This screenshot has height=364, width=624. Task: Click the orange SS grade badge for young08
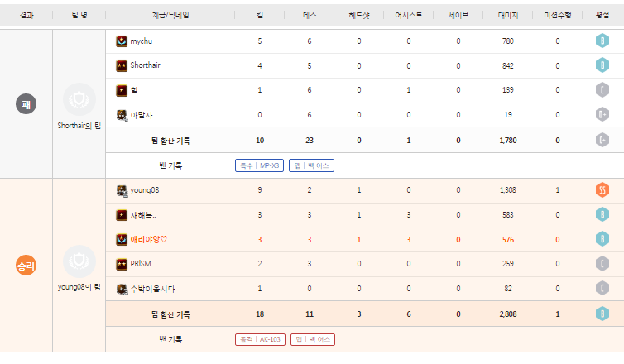click(x=602, y=190)
